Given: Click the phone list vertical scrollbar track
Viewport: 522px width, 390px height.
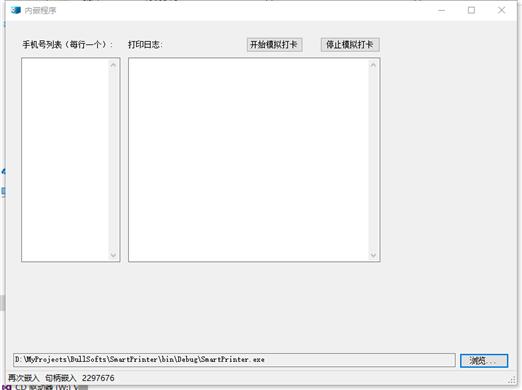Looking at the screenshot, I should [x=113, y=160].
